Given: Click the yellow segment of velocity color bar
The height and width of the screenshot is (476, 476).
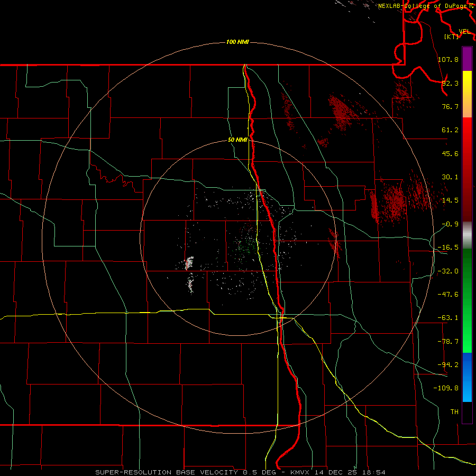Looking at the screenshot, I should coord(467,94).
